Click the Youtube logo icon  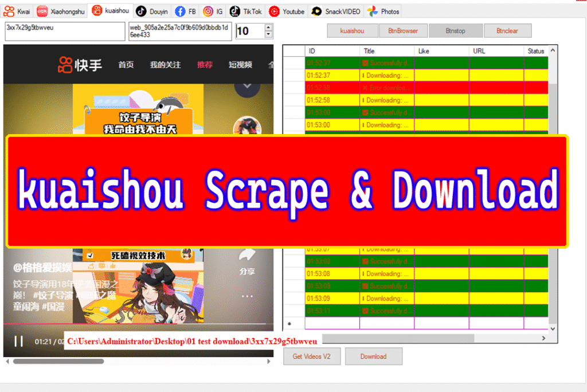point(274,11)
